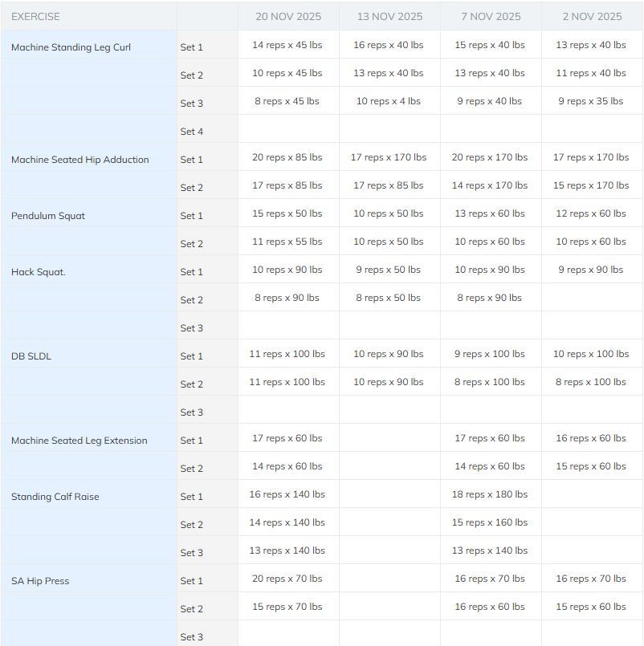Select the 13 NOV 2025 column header

[x=389, y=17]
